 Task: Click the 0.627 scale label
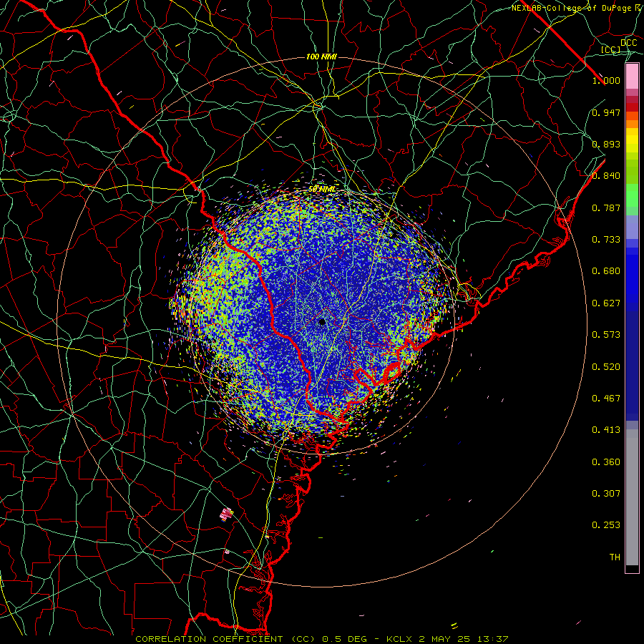click(x=606, y=303)
